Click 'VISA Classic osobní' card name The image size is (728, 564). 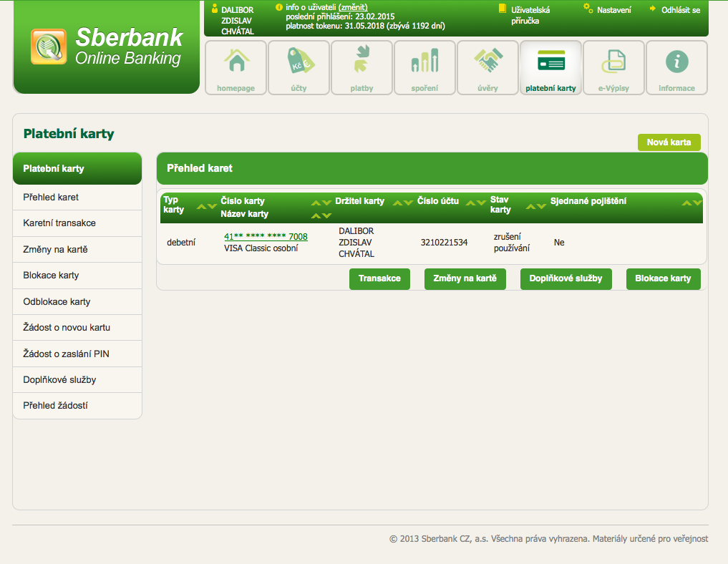(261, 248)
